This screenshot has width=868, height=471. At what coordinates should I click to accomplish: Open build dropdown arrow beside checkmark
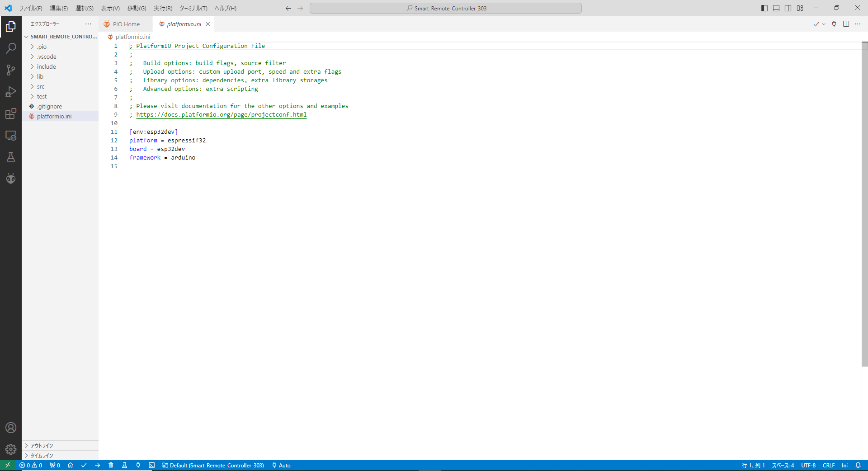click(824, 24)
